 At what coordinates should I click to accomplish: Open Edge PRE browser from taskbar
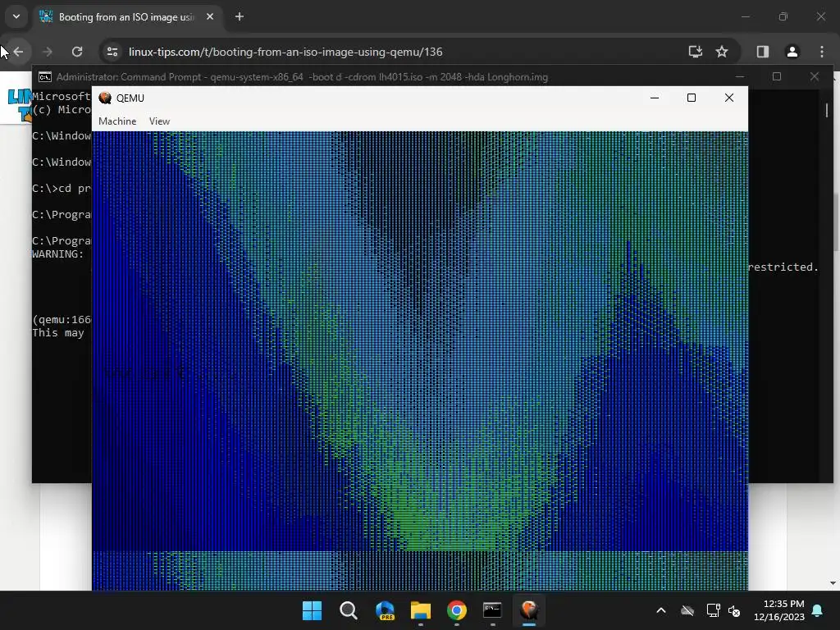tap(385, 610)
